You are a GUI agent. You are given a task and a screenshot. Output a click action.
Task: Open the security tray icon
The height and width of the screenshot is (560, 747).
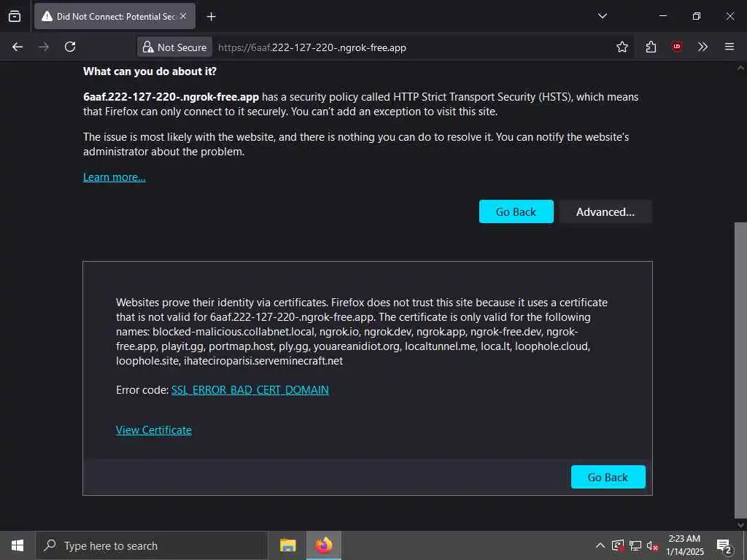(617, 545)
